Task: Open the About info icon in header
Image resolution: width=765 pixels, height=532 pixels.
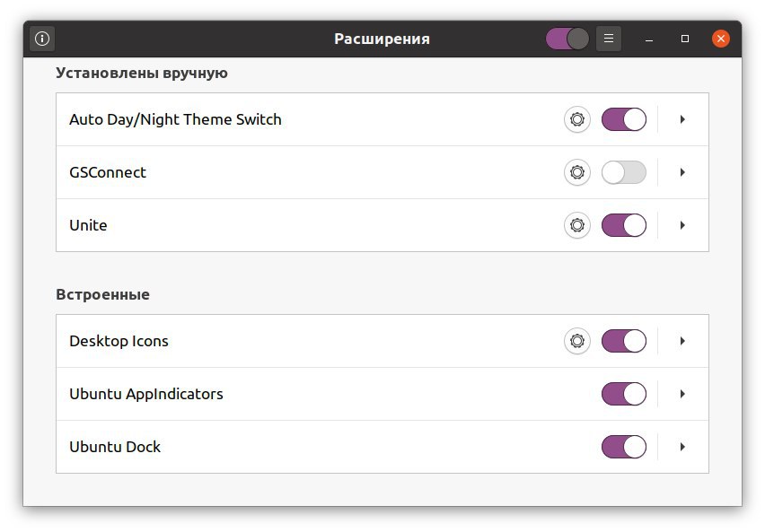Action: (42, 39)
